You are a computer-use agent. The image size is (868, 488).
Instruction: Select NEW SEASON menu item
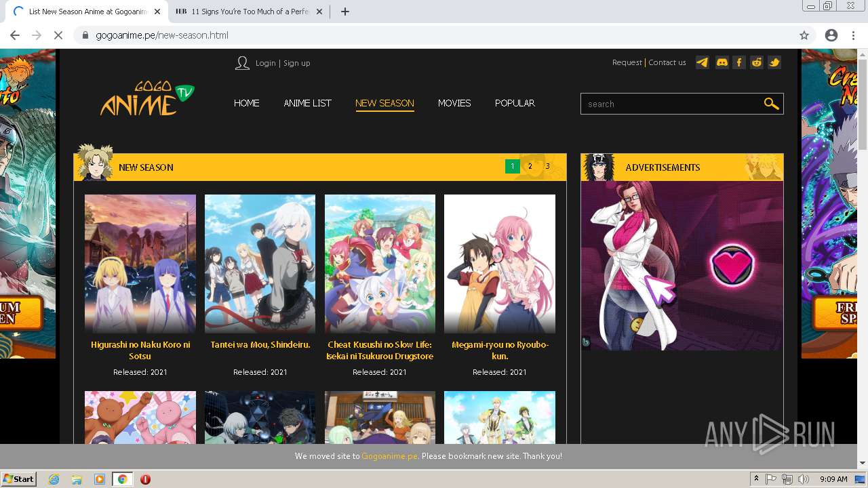384,103
